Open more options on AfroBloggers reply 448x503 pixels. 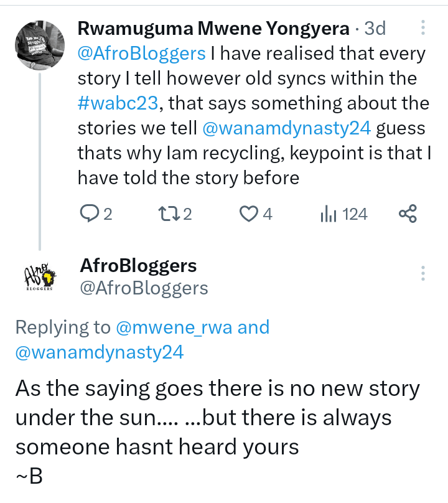point(423,273)
